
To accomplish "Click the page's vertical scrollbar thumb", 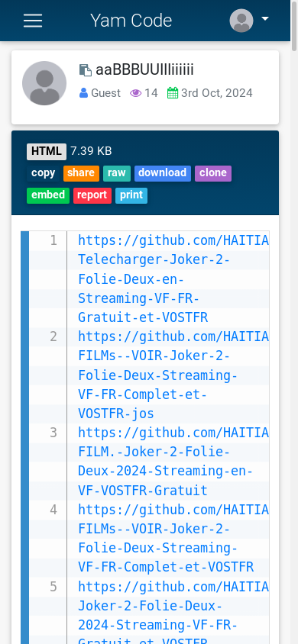I will (x=294, y=25).
